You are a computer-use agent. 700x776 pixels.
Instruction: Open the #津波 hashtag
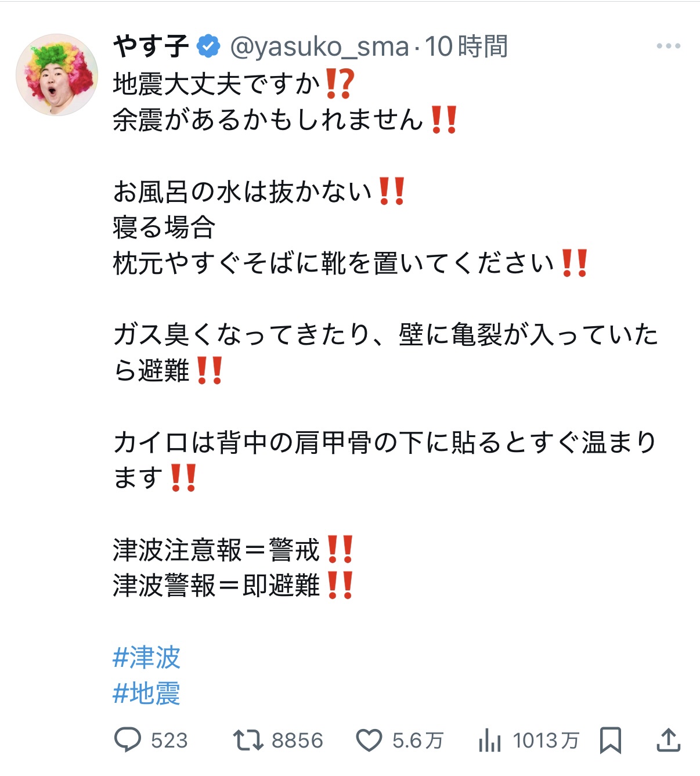point(146,658)
